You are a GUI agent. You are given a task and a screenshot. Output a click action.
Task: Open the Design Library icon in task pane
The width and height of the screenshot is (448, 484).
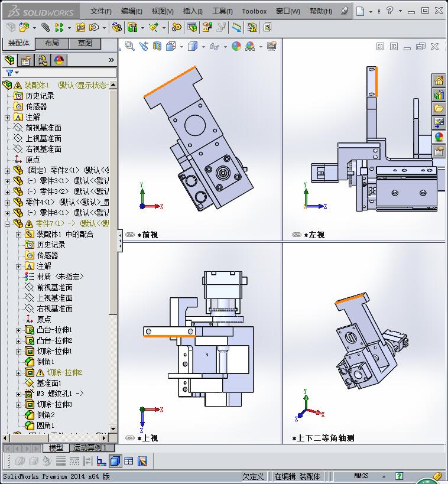point(439,95)
